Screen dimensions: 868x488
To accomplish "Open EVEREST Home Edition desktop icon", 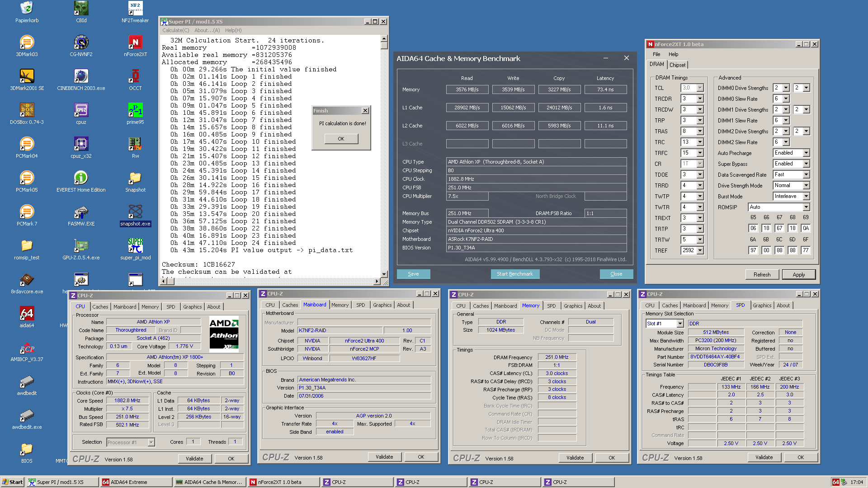I will click(81, 182).
